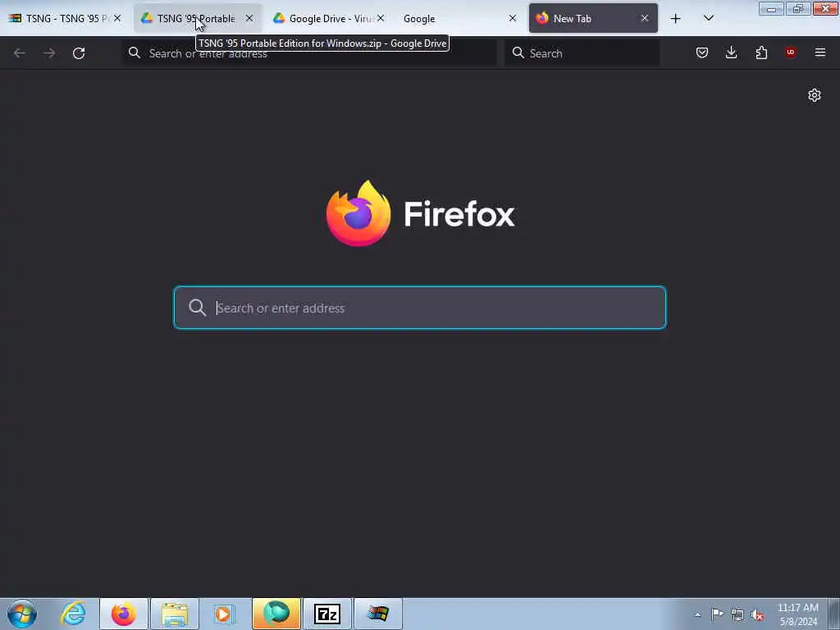
Task: Close the first TSNG - TSNG '95 tab
Action: click(x=117, y=18)
